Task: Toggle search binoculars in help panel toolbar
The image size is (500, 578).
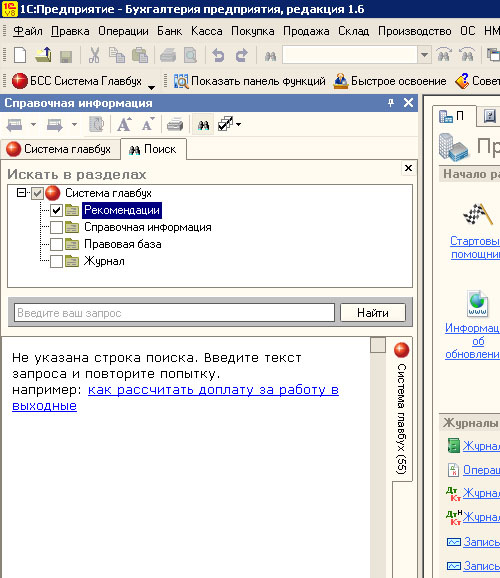Action: [x=203, y=125]
